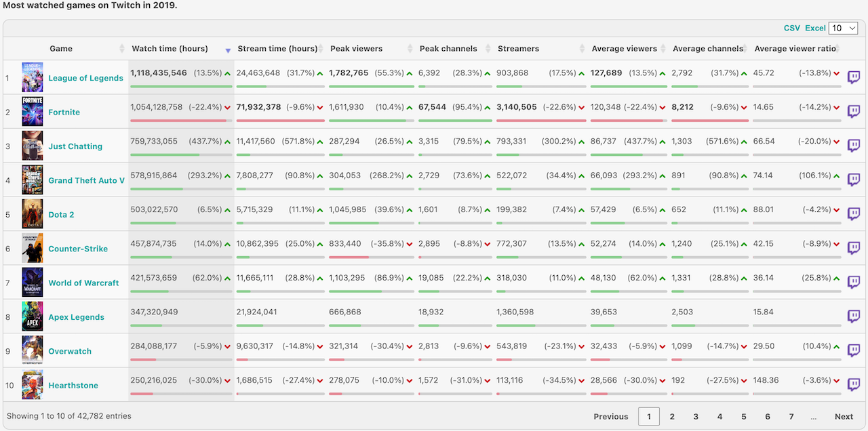The height and width of the screenshot is (431, 868).
Task: Click Twitch icon in Overwatch row
Action: (x=854, y=351)
